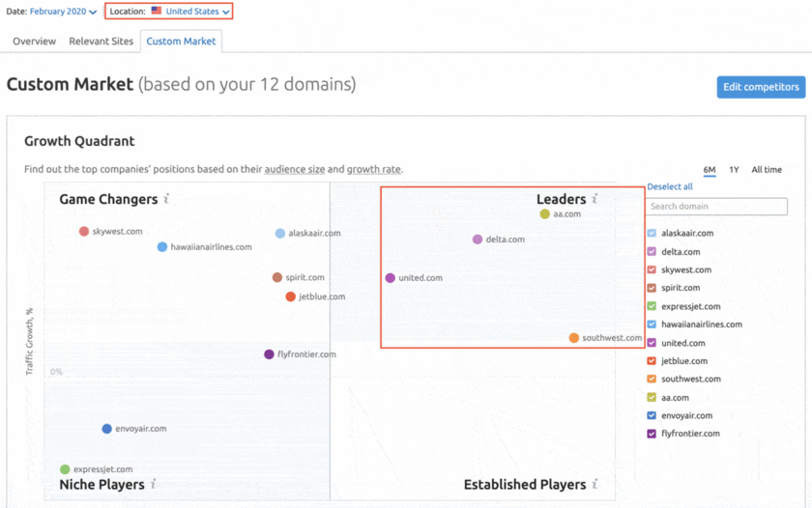Click the Edit competitors button
This screenshot has width=812, height=508.
pos(761,87)
